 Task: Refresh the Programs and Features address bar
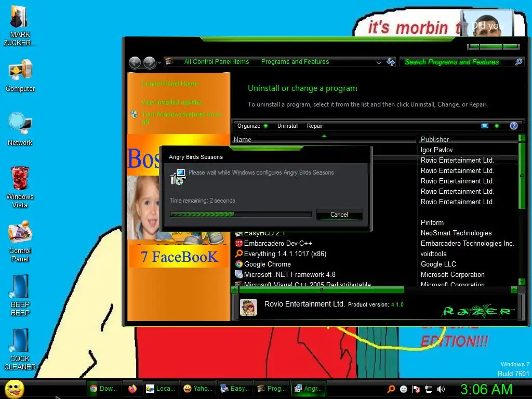391,62
